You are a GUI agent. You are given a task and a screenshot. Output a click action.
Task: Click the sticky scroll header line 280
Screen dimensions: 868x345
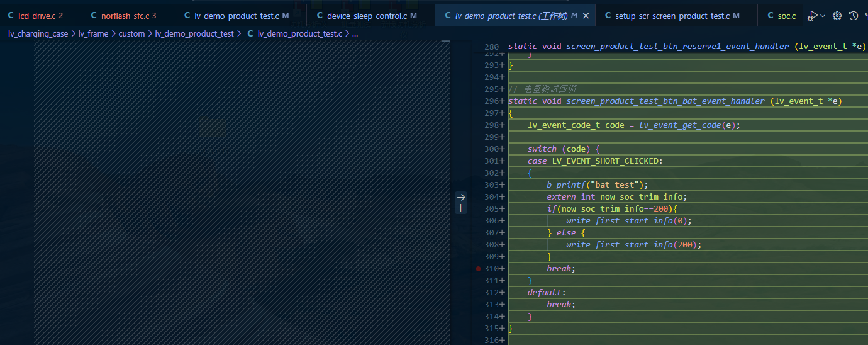coord(669,47)
